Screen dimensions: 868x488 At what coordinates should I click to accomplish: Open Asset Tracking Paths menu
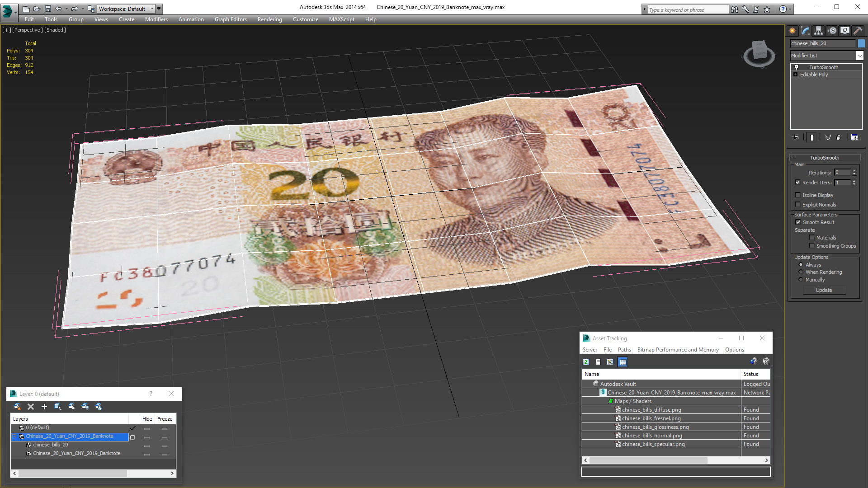[624, 350]
